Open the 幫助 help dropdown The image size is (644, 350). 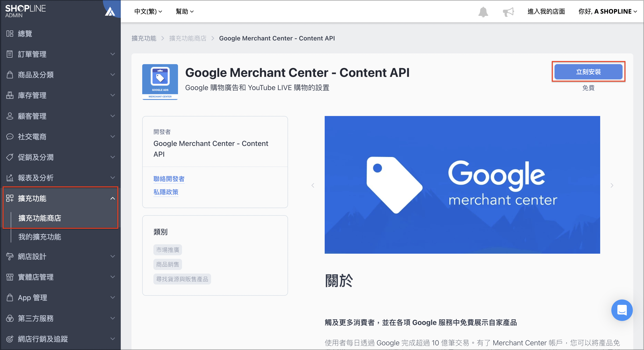coord(184,11)
